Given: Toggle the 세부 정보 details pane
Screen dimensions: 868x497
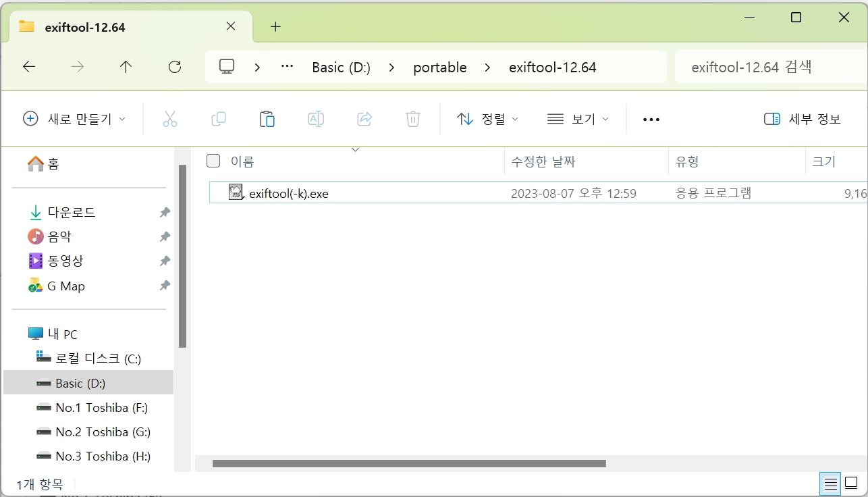Looking at the screenshot, I should pos(803,119).
